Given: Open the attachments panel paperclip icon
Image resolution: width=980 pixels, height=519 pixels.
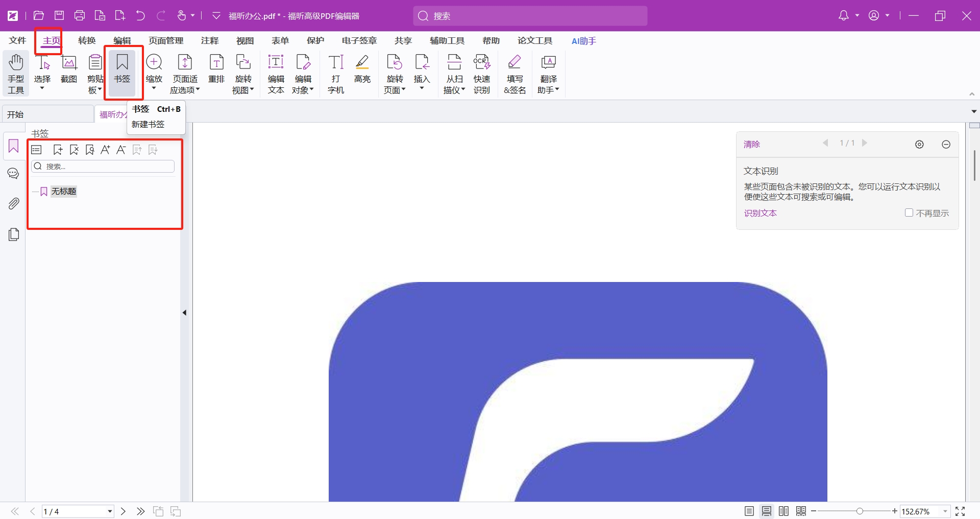Looking at the screenshot, I should pyautogui.click(x=14, y=204).
